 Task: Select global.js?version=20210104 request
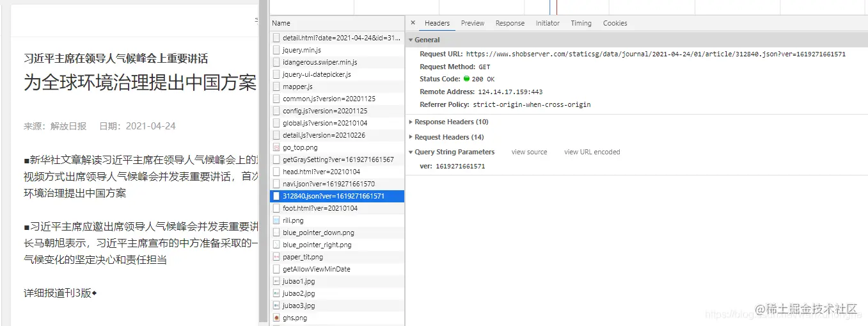[337, 123]
